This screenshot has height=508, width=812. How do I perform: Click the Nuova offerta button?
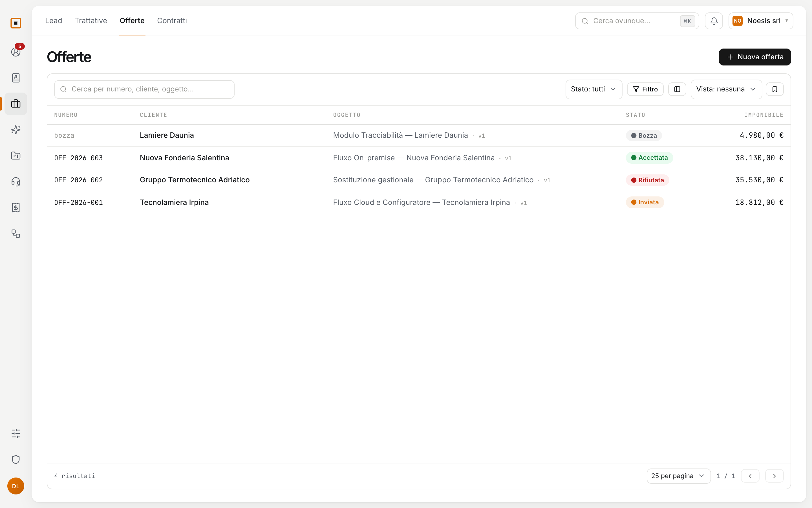(754, 57)
